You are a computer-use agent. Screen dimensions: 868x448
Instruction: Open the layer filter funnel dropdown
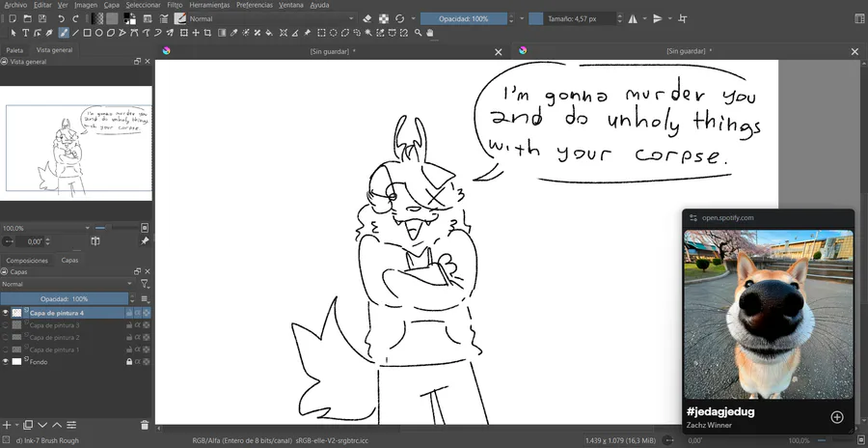(145, 284)
